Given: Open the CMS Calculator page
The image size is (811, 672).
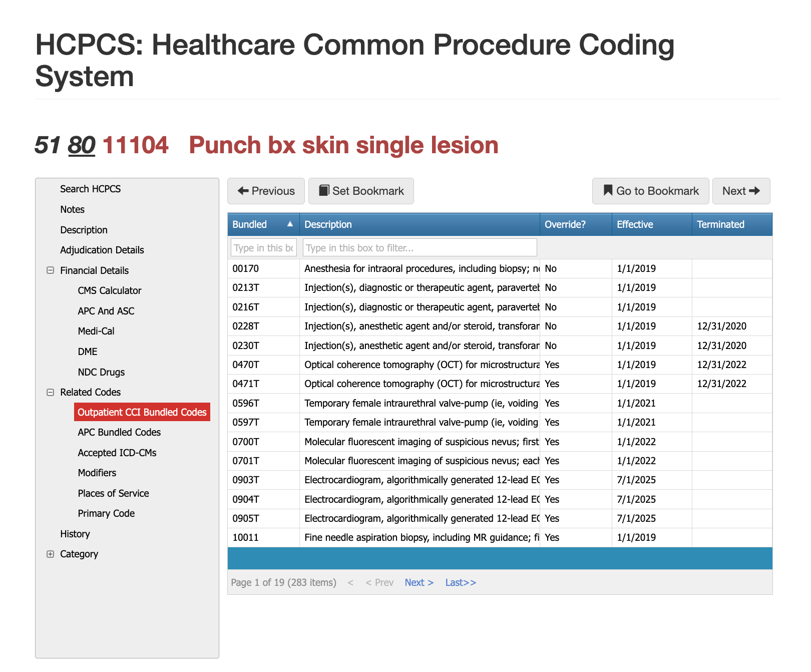Looking at the screenshot, I should [x=110, y=290].
